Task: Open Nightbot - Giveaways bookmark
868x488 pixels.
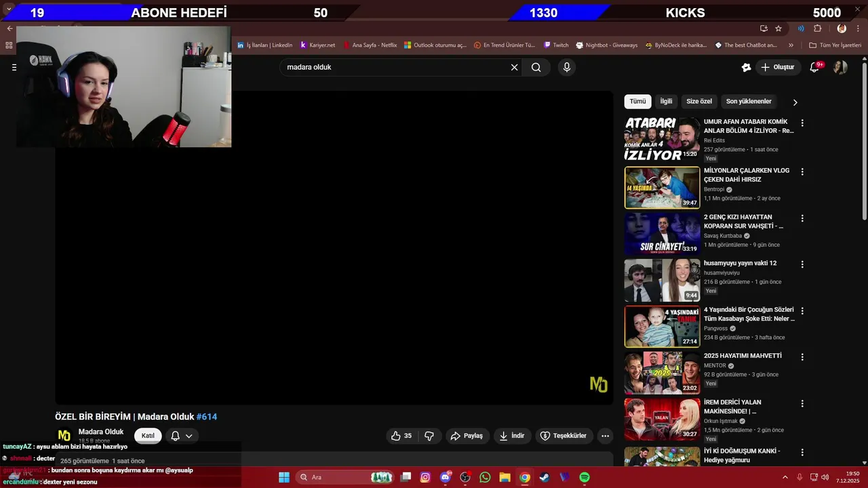Action: (x=607, y=45)
